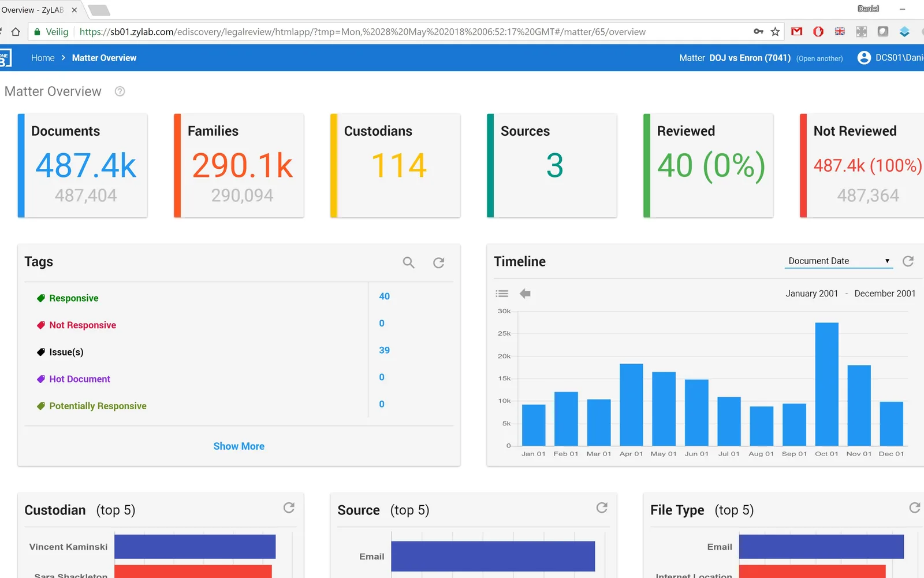Click the Timeline back arrow icon
This screenshot has height=578, width=924.
[x=525, y=294]
